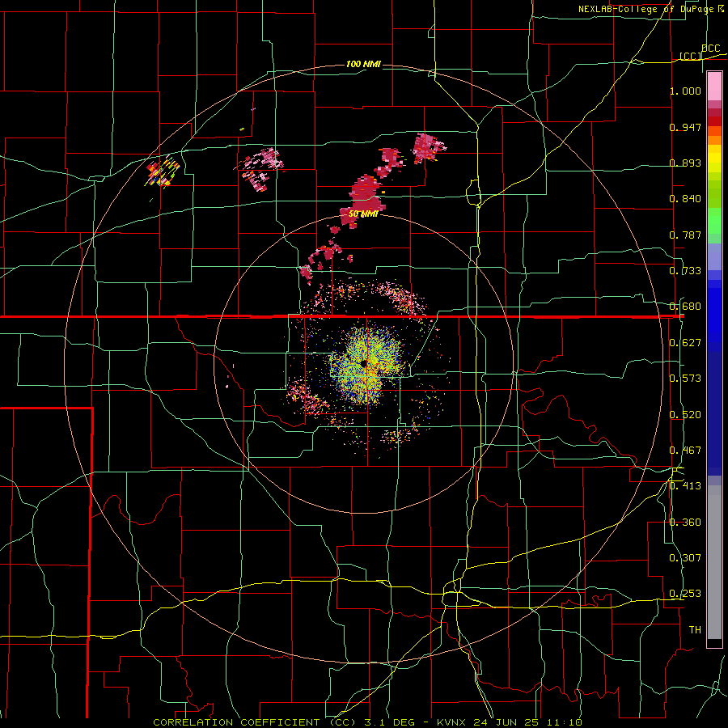Click the 0.947 scale value
The width and height of the screenshot is (728, 728).
pyautogui.click(x=685, y=127)
